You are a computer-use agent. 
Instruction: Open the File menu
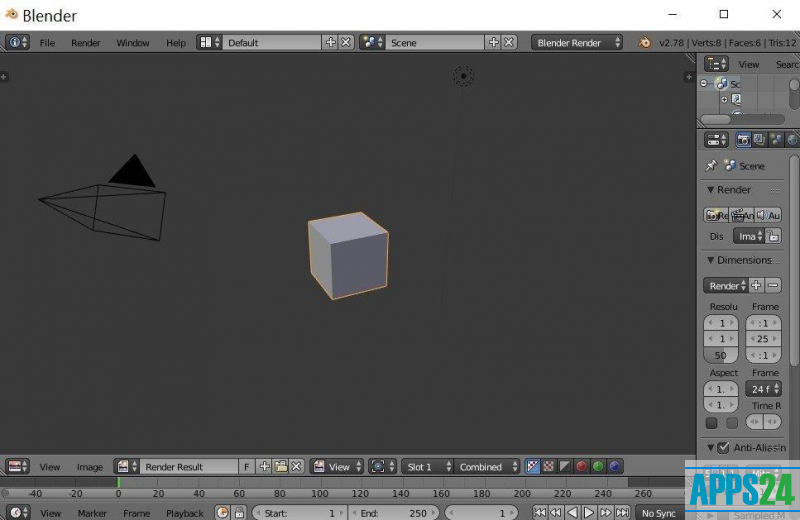[47, 43]
